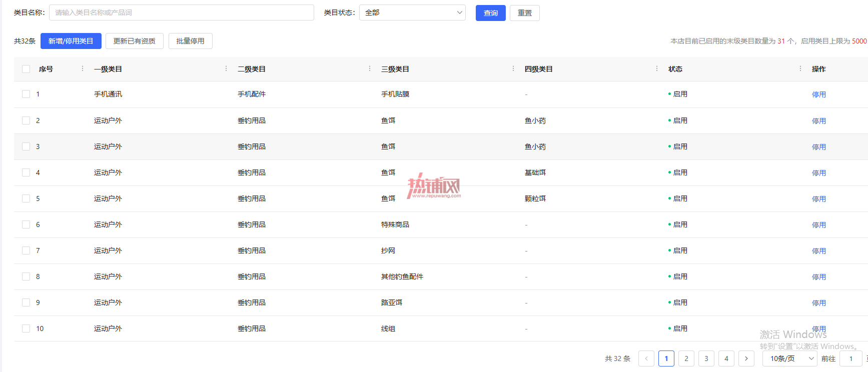Image resolution: width=868 pixels, height=372 pixels.
Task: Go to the previous page arrow
Action: point(646,358)
